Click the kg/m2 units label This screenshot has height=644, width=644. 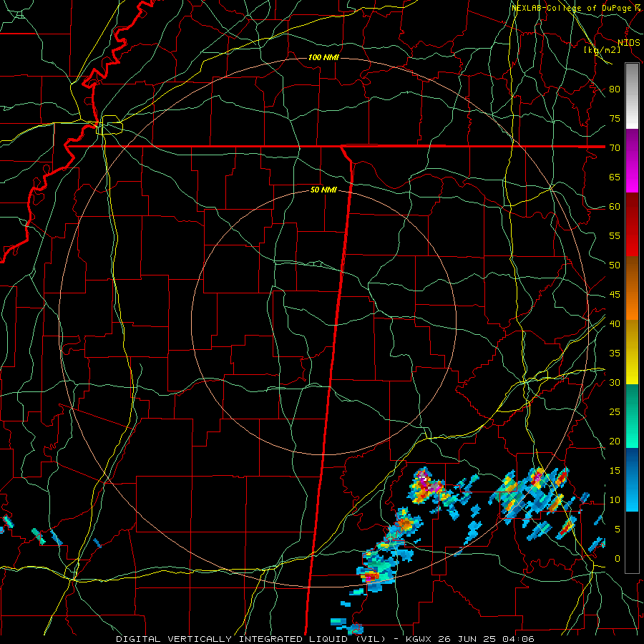click(x=602, y=50)
